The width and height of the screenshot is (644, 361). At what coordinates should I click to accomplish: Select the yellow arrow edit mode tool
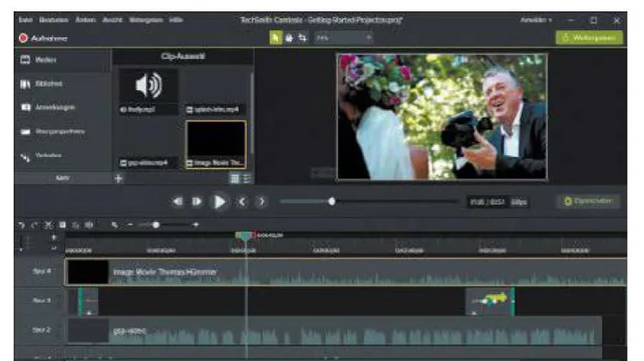tap(276, 38)
